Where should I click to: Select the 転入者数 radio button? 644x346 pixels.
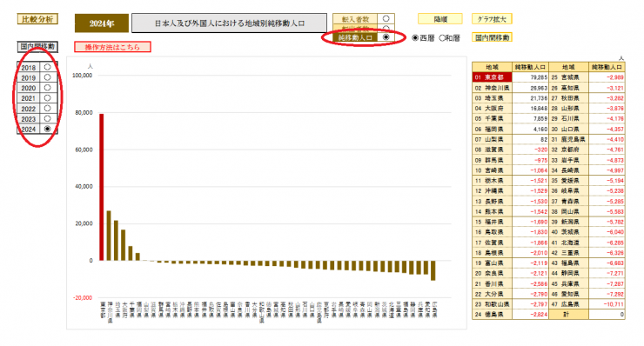pyautogui.click(x=386, y=19)
